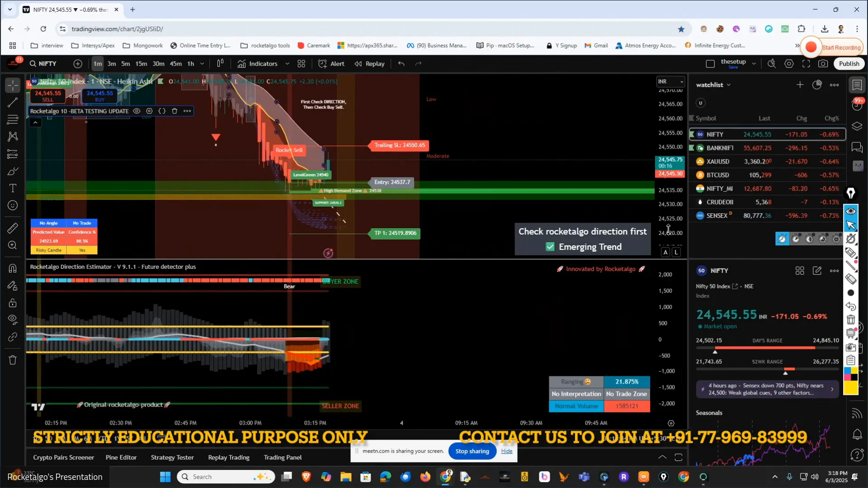Open more timeframes dropdown after 1h

[x=202, y=64]
